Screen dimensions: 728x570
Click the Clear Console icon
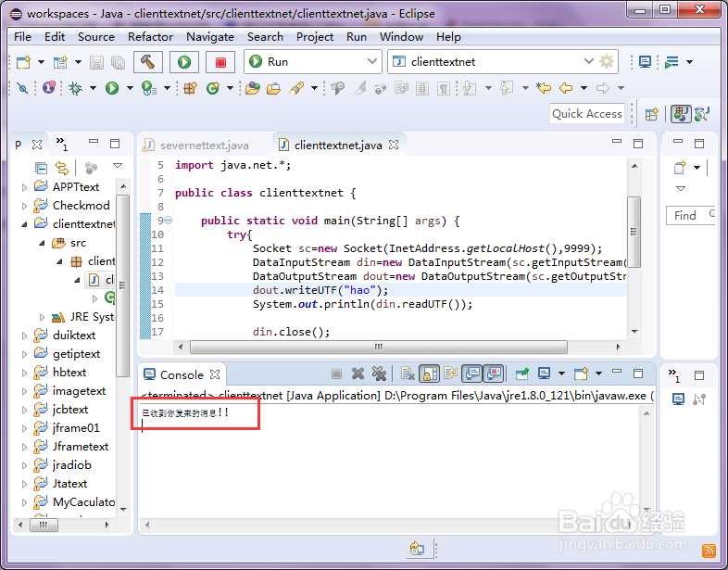408,374
